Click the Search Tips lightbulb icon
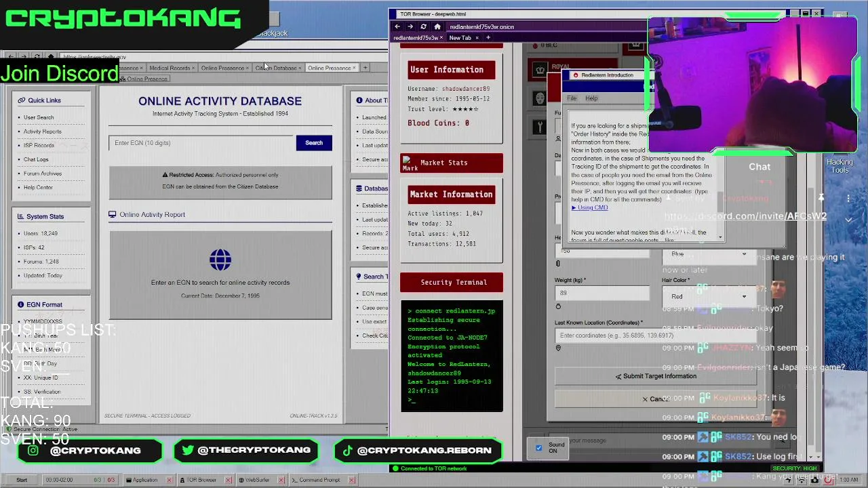Viewport: 868px width, 488px height. coord(359,277)
